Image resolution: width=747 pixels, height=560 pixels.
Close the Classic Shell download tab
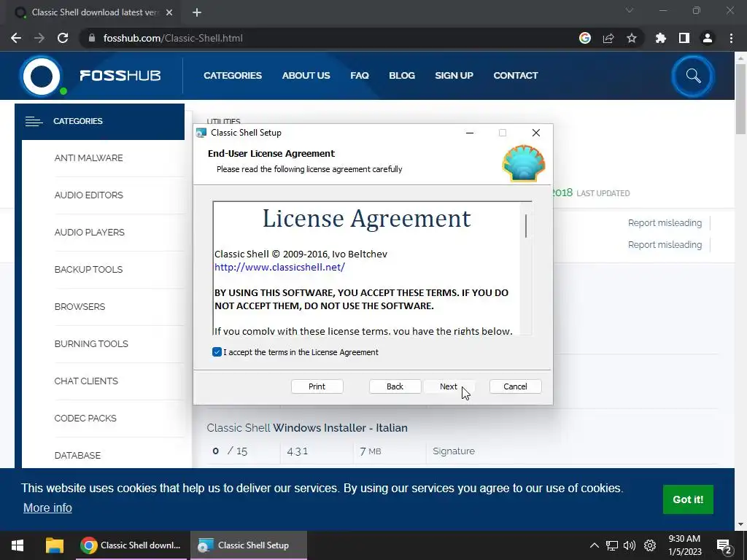(x=169, y=12)
